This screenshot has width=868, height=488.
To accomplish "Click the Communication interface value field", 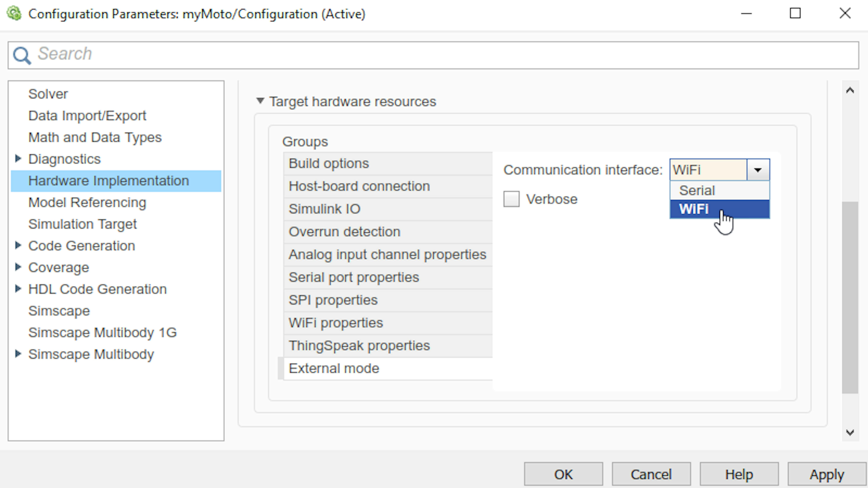I will point(708,170).
